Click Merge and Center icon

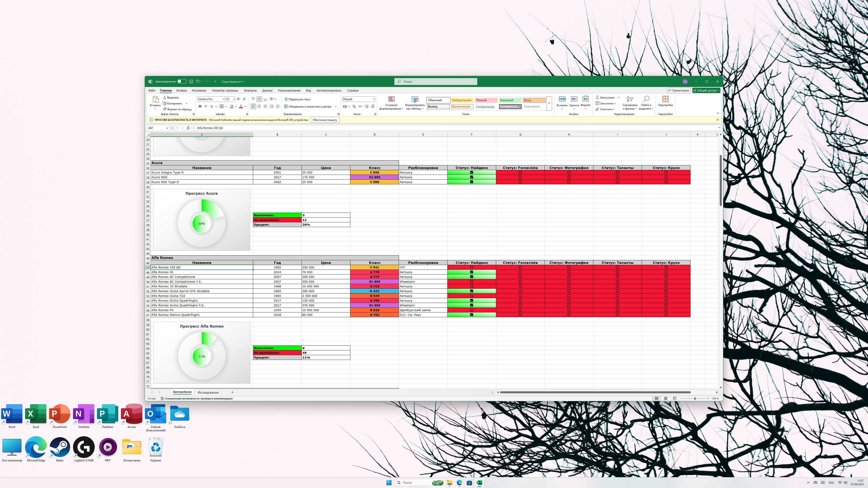pyautogui.click(x=286, y=106)
